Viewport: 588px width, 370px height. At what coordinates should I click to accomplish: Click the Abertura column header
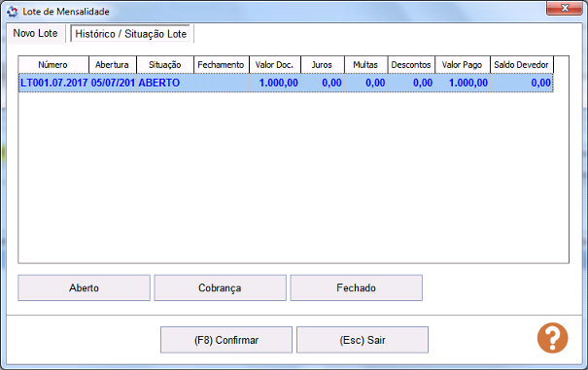point(113,65)
